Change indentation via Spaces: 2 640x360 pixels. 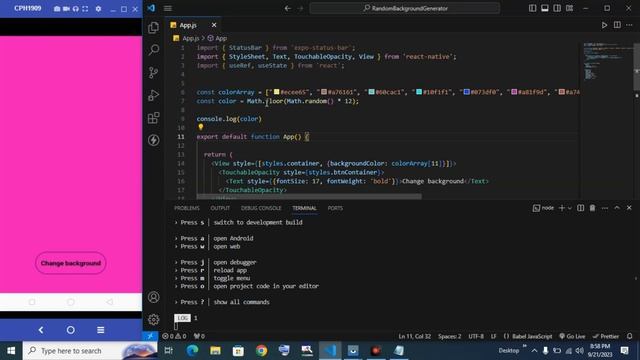[449, 336]
